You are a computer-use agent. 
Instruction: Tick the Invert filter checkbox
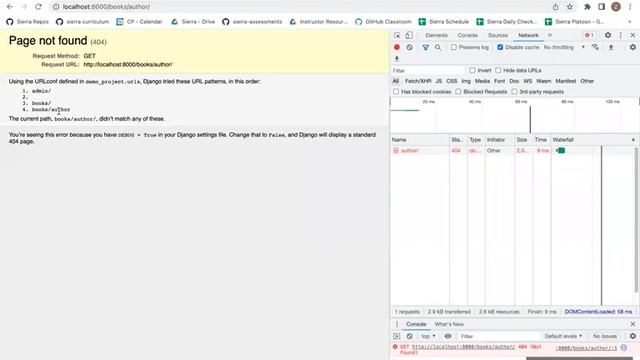[473, 71]
